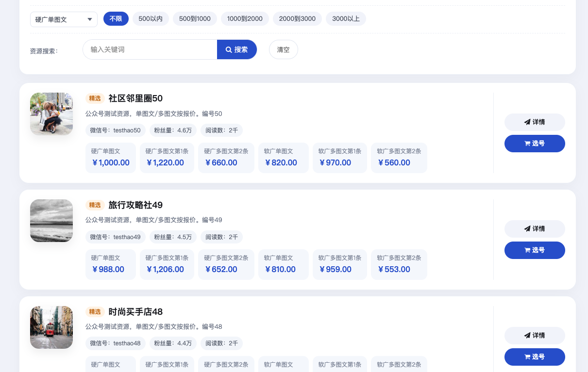Image resolution: width=588 pixels, height=372 pixels.
Task: Click the ¥959.00 price box
Action: [340, 264]
